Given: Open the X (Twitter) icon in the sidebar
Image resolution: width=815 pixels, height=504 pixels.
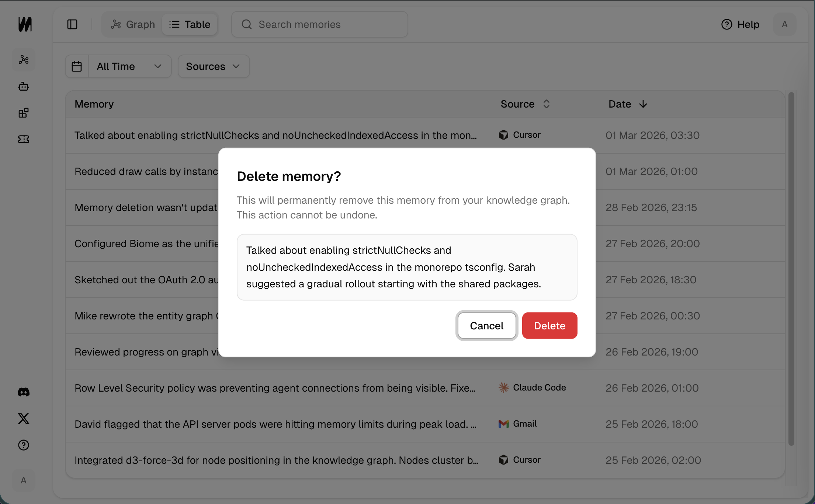Looking at the screenshot, I should (x=23, y=419).
